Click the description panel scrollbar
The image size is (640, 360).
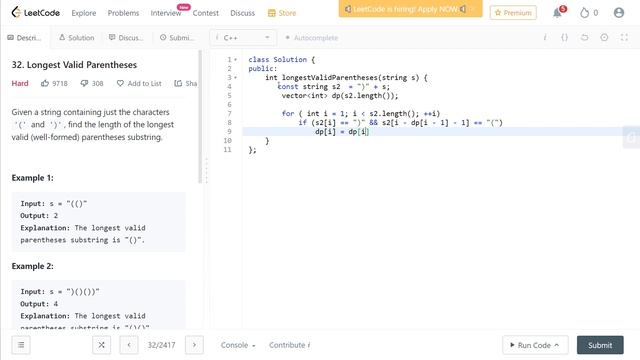[200, 117]
